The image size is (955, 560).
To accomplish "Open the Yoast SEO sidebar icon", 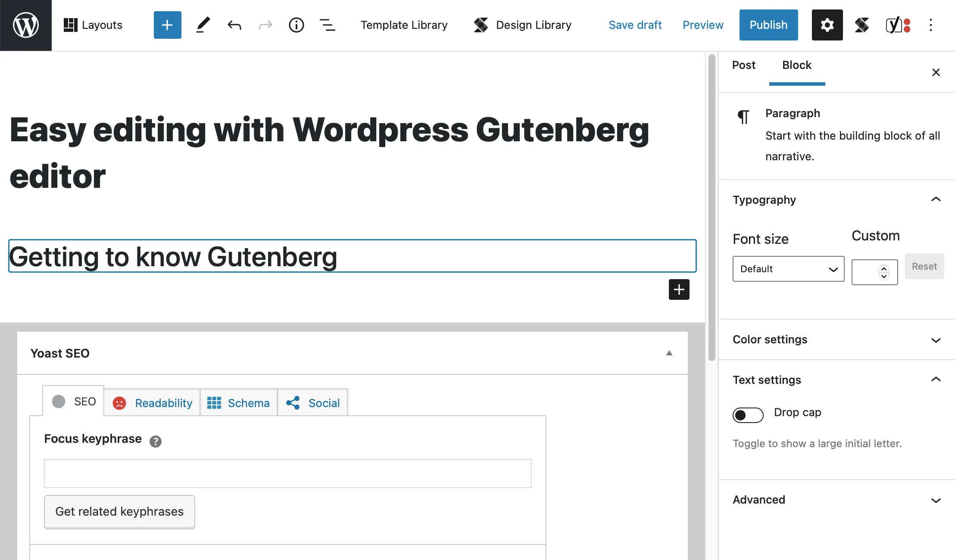I will click(898, 25).
